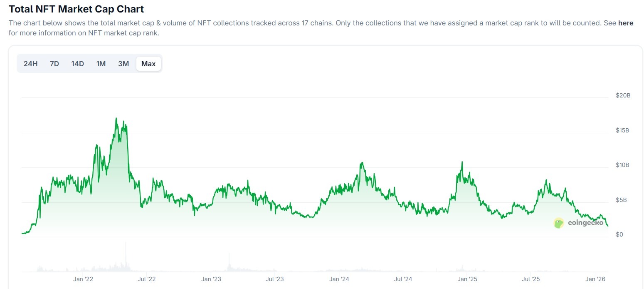Click the active Max range button
Image resolution: width=644 pixels, height=289 pixels.
coord(148,63)
